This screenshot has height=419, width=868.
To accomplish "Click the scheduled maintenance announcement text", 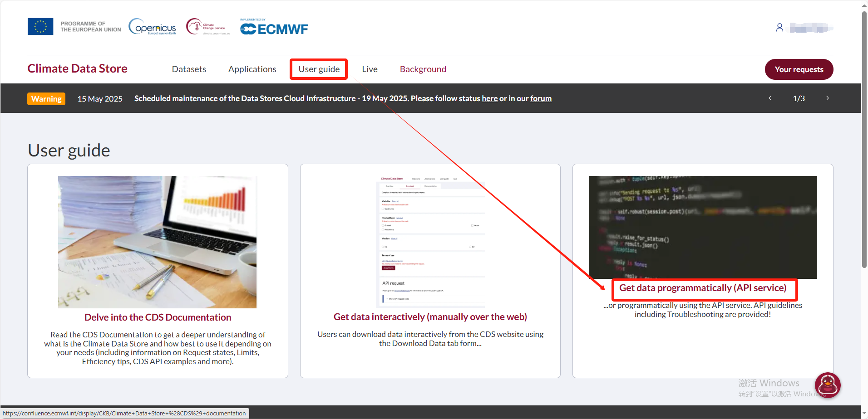I will 343,98.
